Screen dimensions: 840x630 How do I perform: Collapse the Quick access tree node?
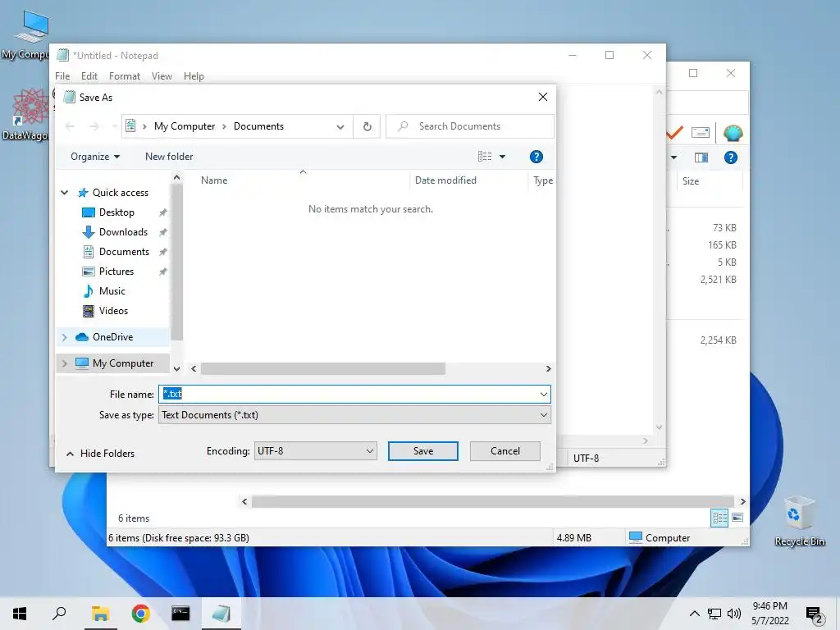pos(64,192)
